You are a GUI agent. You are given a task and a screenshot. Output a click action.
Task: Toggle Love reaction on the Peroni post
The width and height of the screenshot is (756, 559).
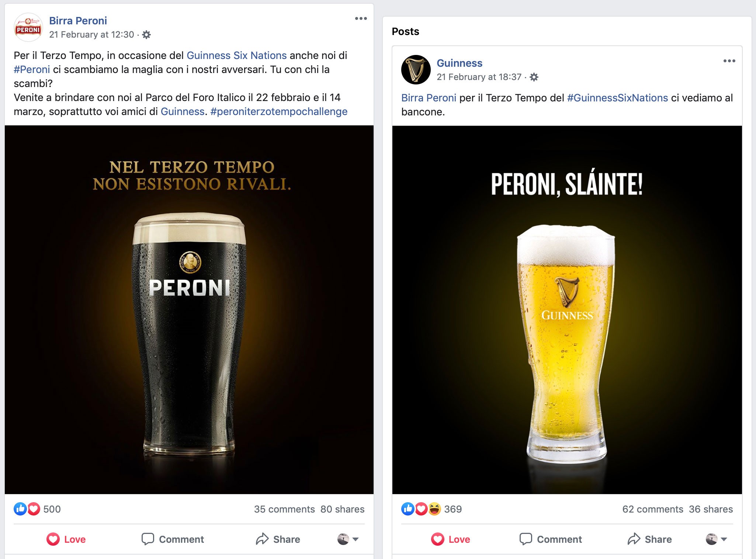[x=66, y=539]
